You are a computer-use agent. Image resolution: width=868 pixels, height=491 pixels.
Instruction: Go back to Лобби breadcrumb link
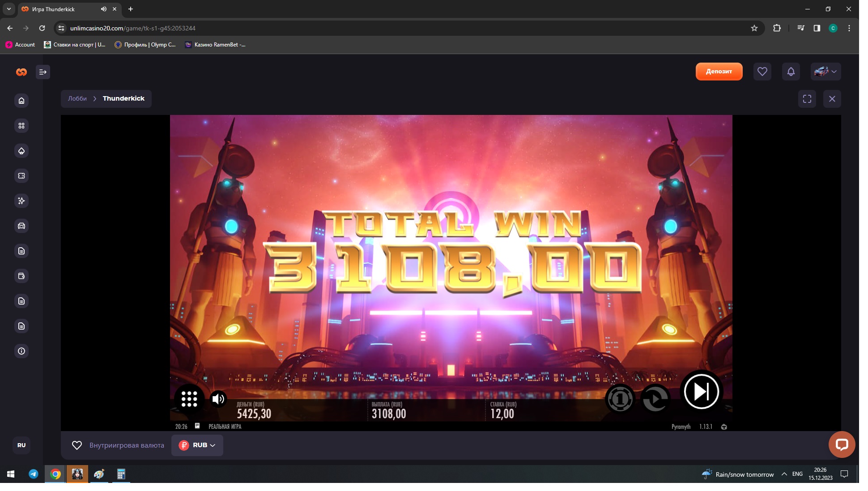pos(77,98)
